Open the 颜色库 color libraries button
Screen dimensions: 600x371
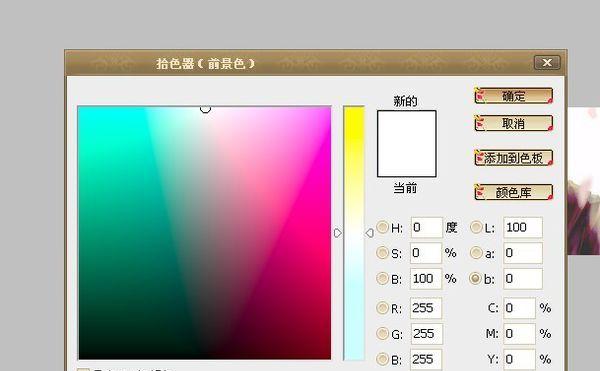coord(514,192)
